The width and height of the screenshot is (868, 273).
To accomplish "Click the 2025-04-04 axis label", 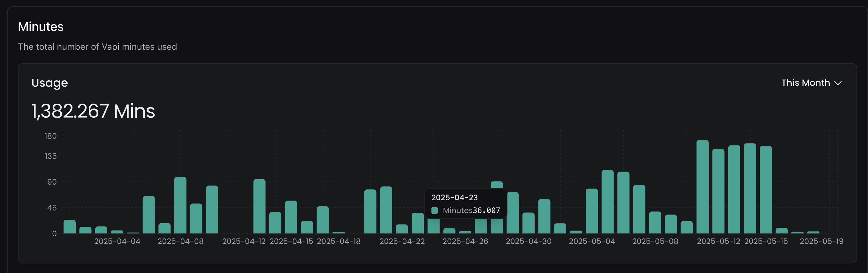I will pos(117,241).
